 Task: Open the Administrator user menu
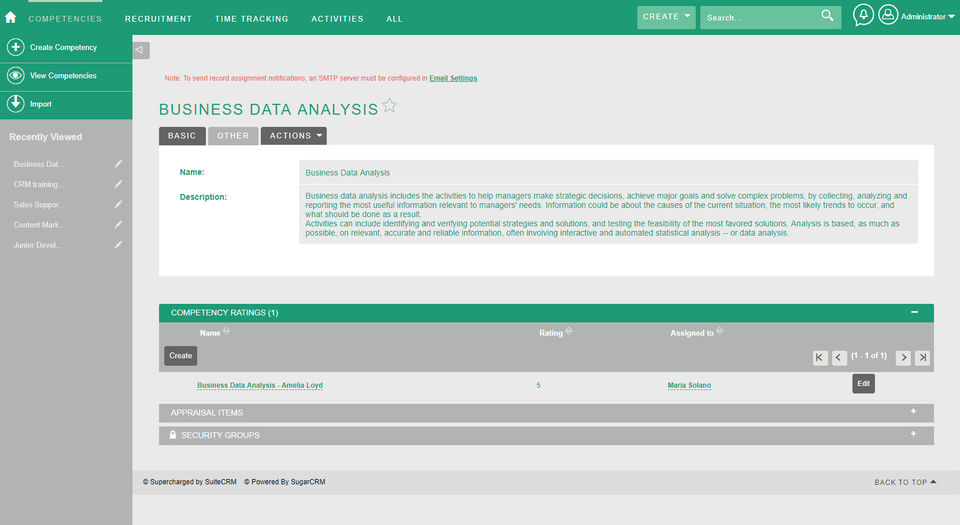click(x=917, y=17)
